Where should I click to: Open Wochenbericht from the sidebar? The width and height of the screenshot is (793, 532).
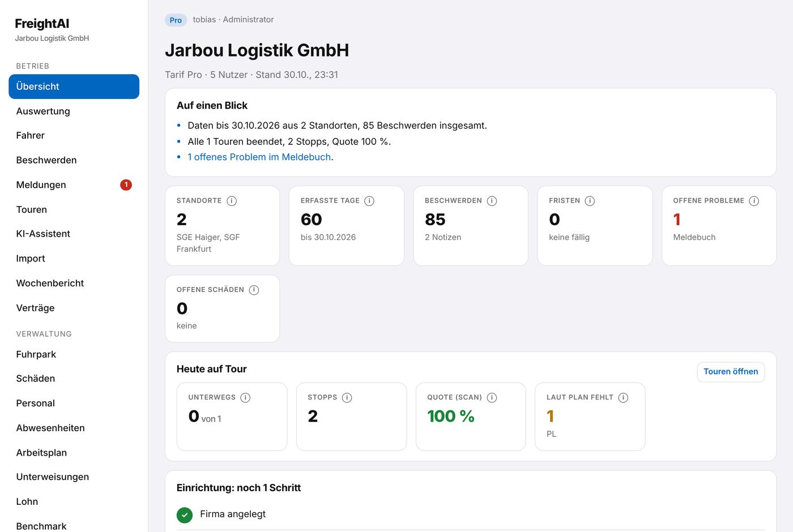[x=74, y=283]
